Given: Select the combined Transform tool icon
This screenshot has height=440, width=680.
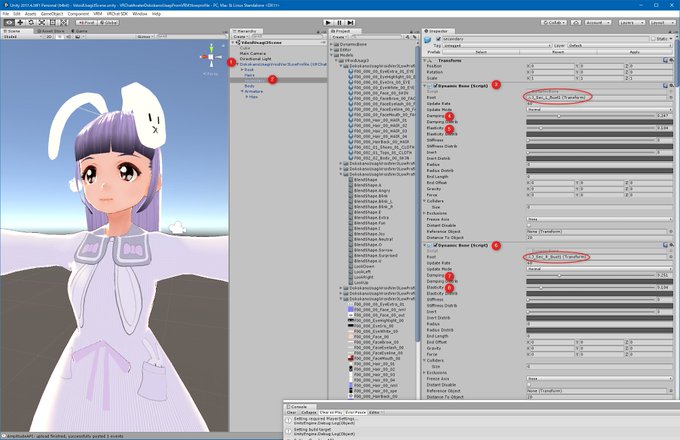Looking at the screenshot, I should pyautogui.click(x=64, y=22).
